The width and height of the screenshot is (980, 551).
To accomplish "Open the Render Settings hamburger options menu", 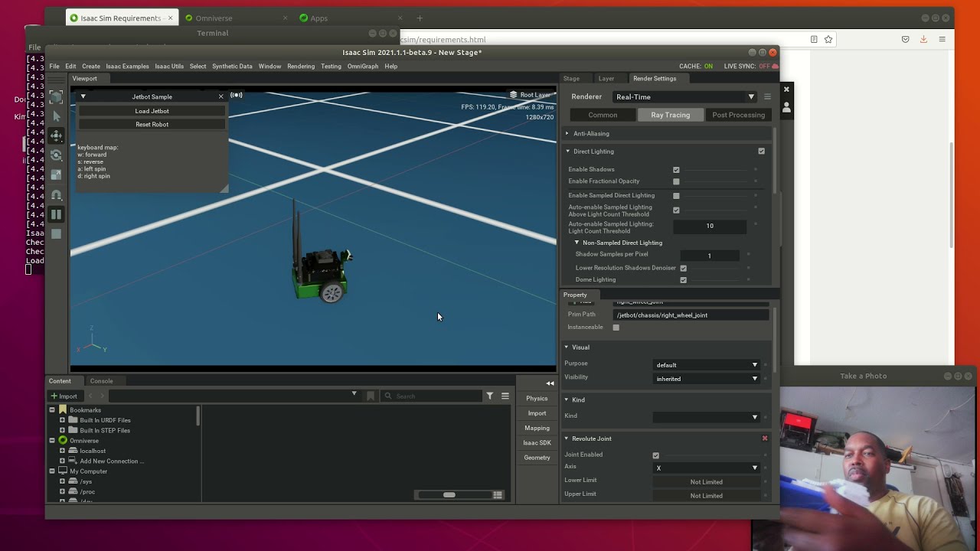I will click(x=767, y=97).
